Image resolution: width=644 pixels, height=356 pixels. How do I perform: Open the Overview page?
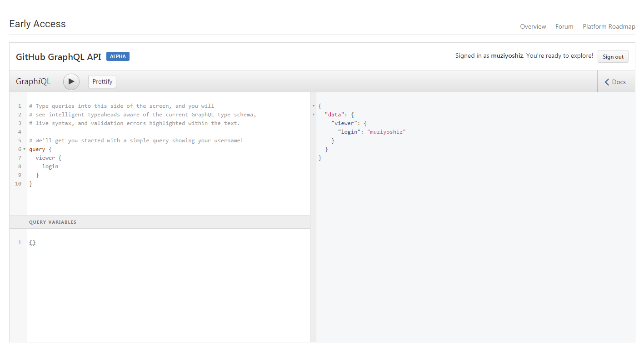533,26
